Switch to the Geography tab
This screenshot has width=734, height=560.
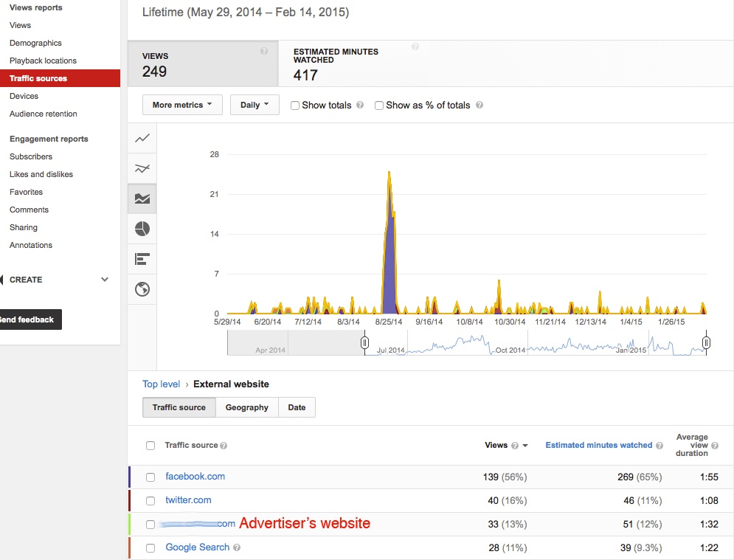click(246, 407)
